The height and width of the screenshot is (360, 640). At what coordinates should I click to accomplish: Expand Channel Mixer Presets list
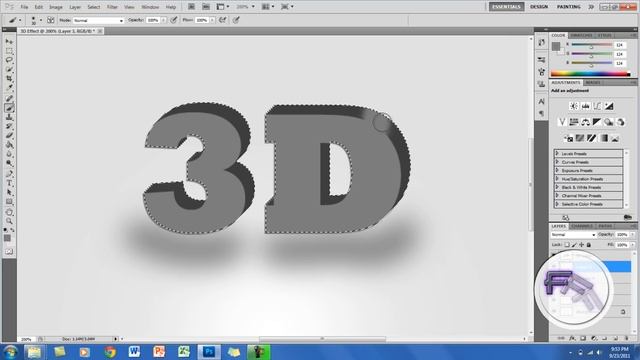(558, 196)
